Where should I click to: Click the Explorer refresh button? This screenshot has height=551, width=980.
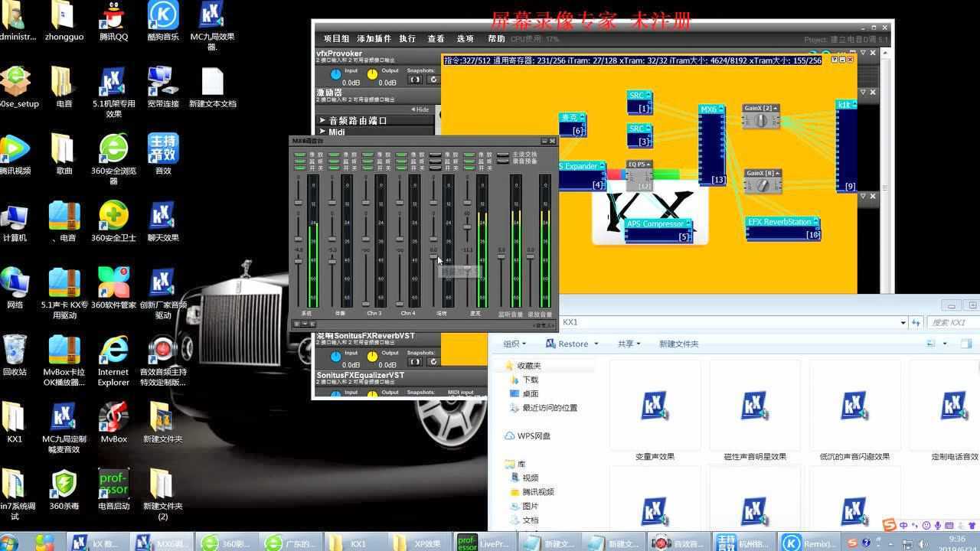tap(916, 323)
